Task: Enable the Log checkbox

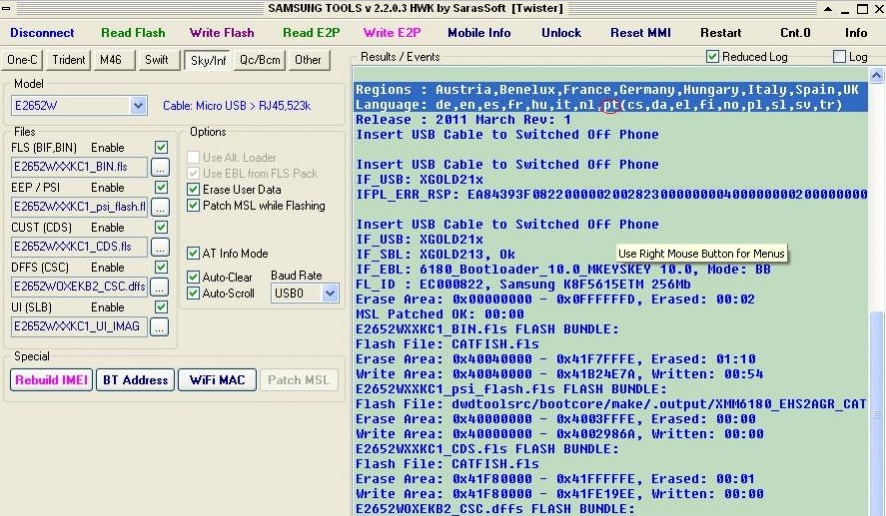Action: tap(840, 57)
